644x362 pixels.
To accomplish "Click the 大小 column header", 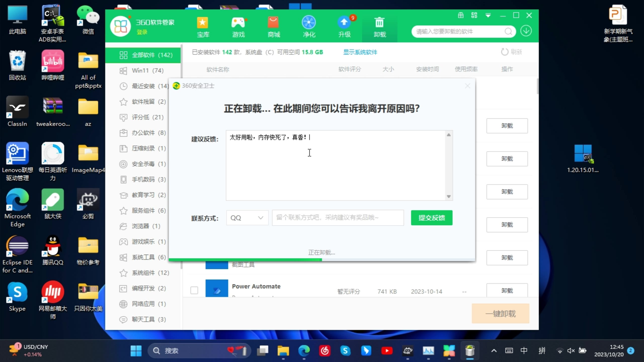I will [388, 69].
